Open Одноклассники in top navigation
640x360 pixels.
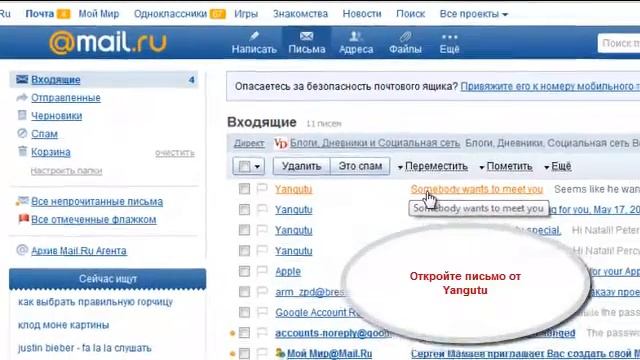pos(170,14)
